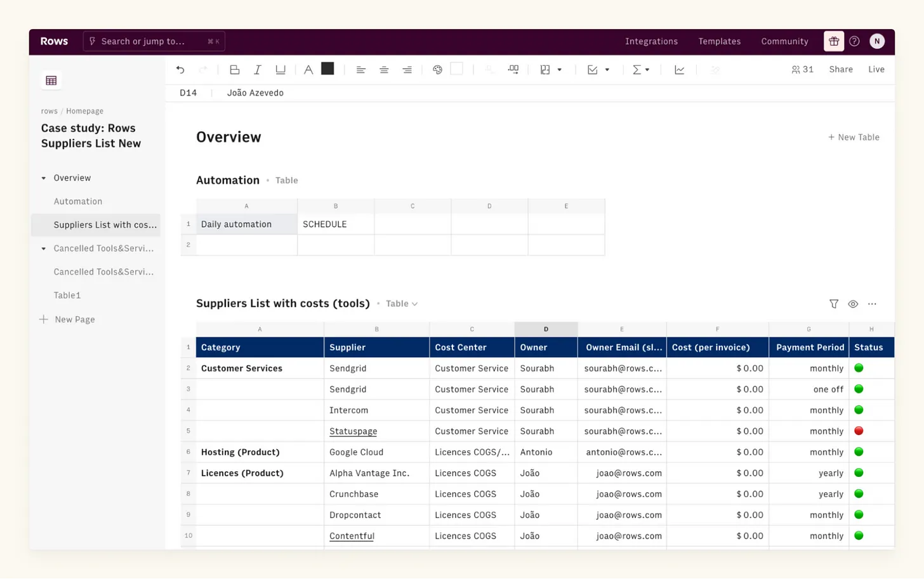Toggle italic formatting in the toolbar
This screenshot has width=924, height=579.
pos(257,70)
